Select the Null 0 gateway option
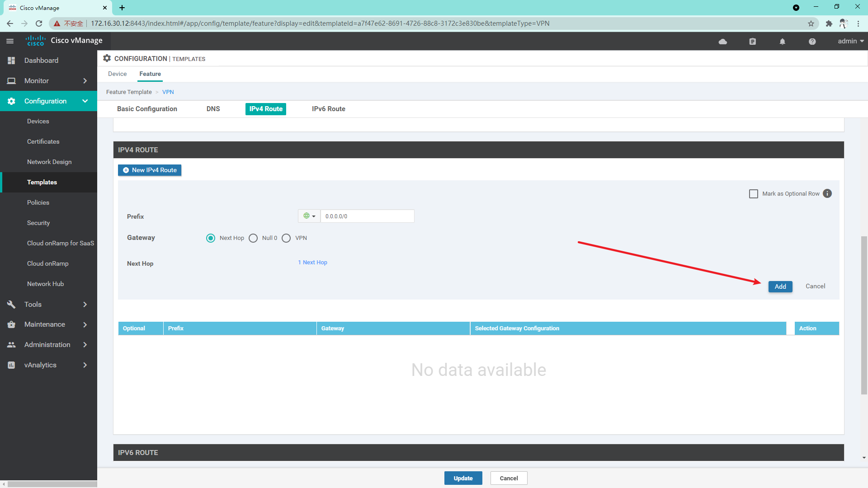The width and height of the screenshot is (868, 488). point(253,238)
